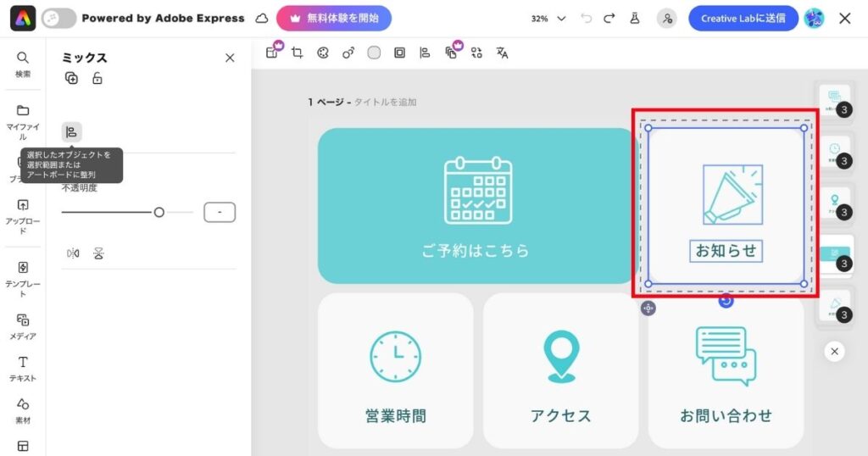Click the opacity value input box
This screenshot has height=456, width=868.
[x=220, y=213]
